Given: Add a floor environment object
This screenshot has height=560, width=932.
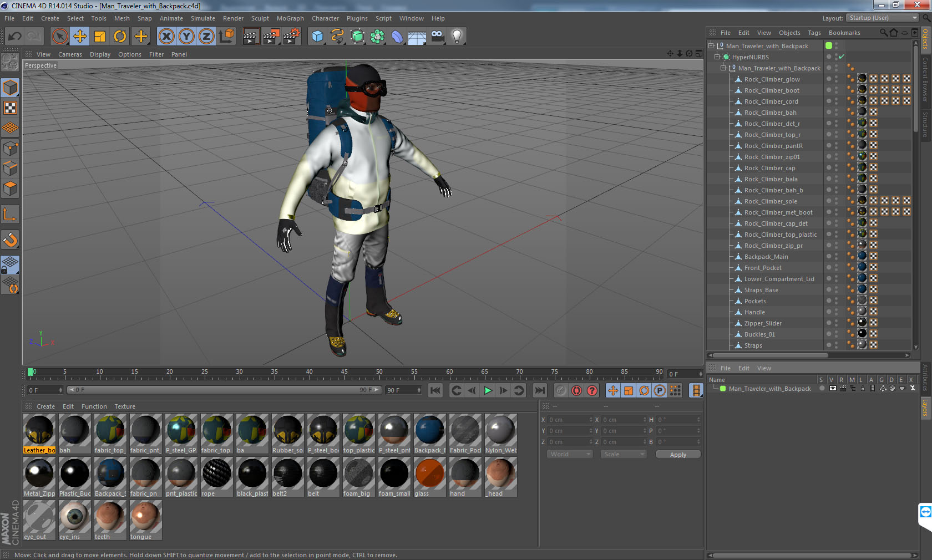Looking at the screenshot, I should point(417,37).
